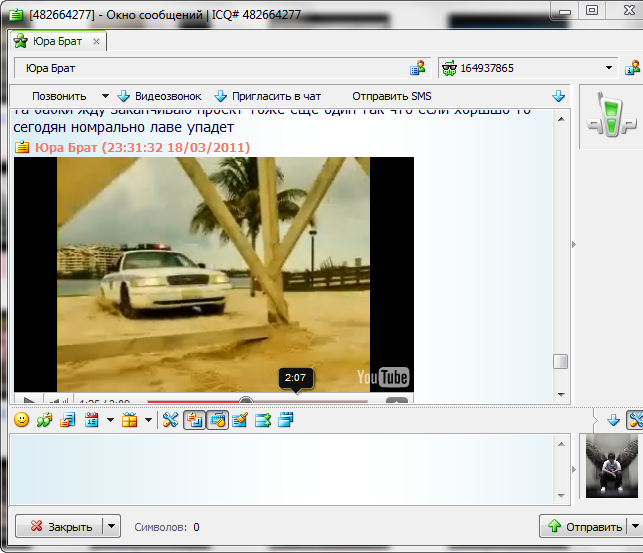The height and width of the screenshot is (553, 643).
Task: Click the quote message icon
Action: click(x=44, y=420)
